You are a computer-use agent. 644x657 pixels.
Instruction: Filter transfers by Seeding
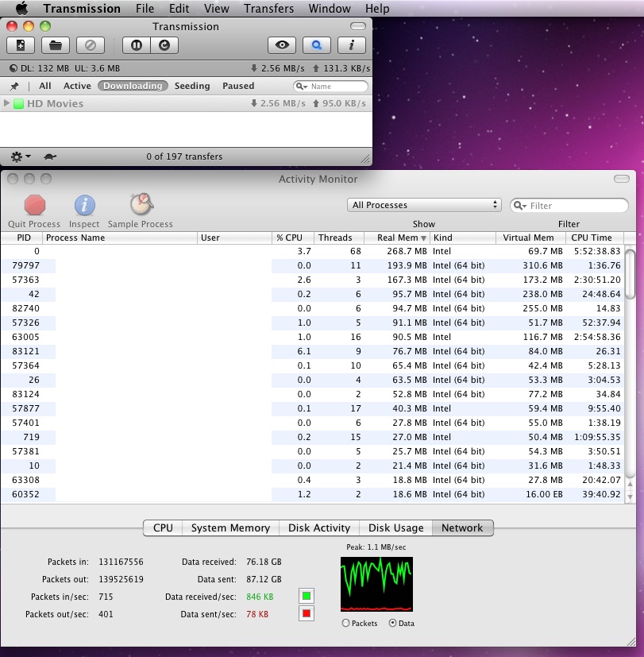(192, 86)
